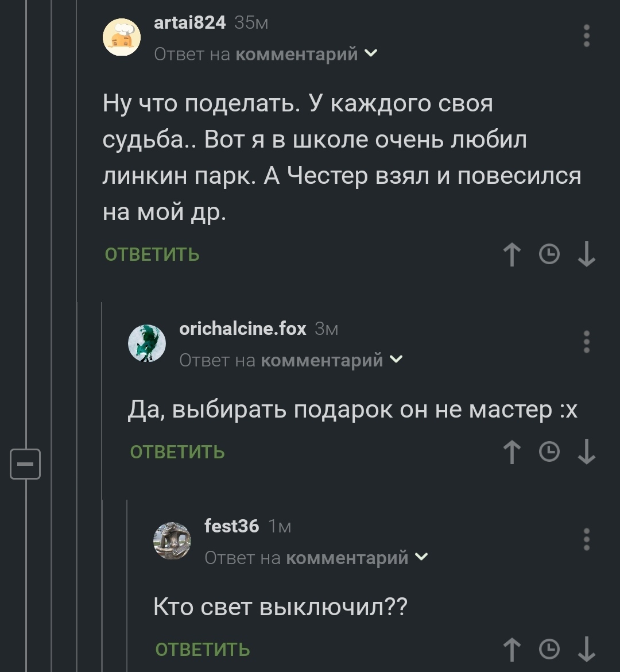Downvote artai824's comment
This screenshot has height=672, width=620.
(586, 254)
